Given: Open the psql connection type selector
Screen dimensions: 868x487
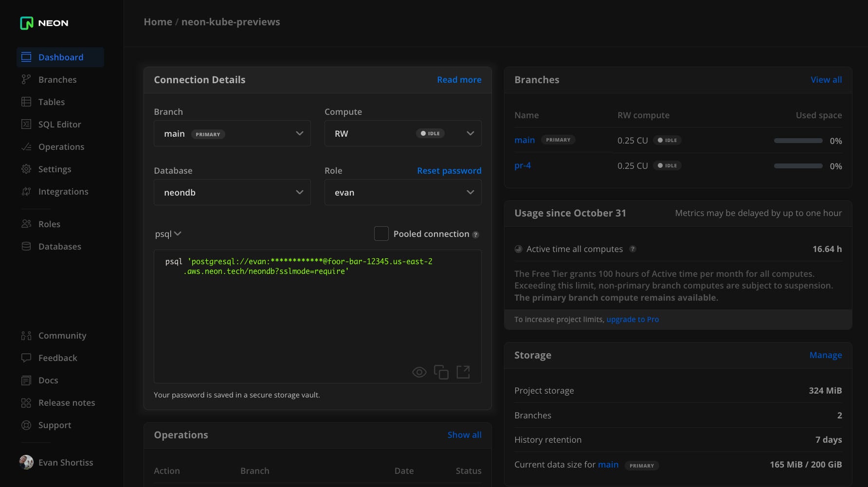Looking at the screenshot, I should click(168, 234).
